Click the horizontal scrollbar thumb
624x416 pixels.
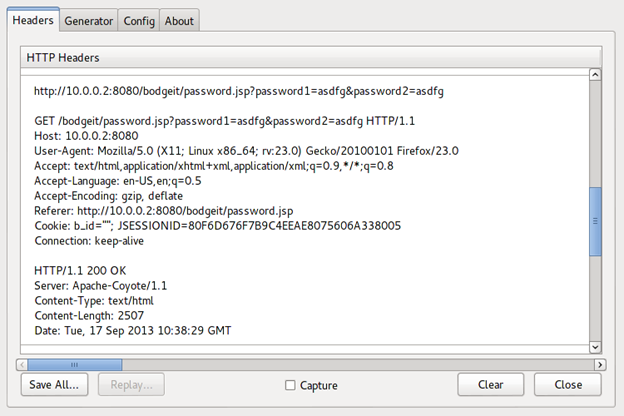[x=75, y=365]
